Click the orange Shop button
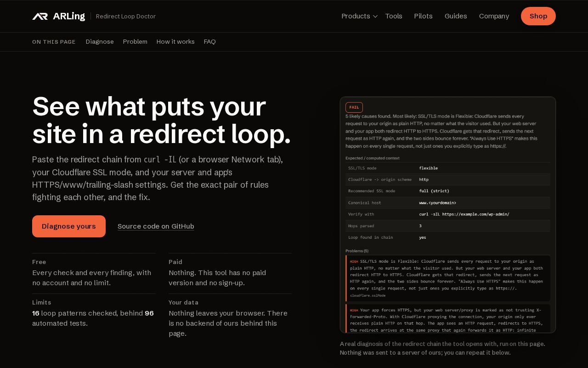The image size is (588, 368). (x=538, y=16)
